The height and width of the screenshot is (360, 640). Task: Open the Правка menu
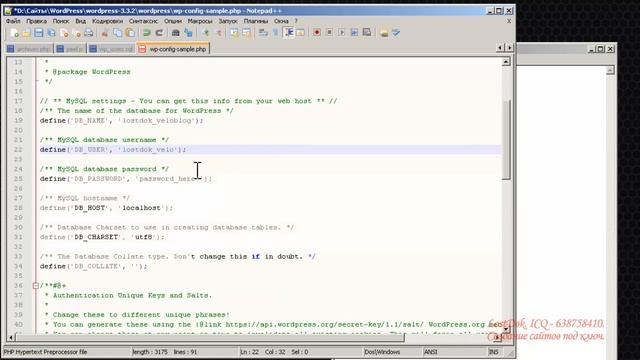point(36,21)
